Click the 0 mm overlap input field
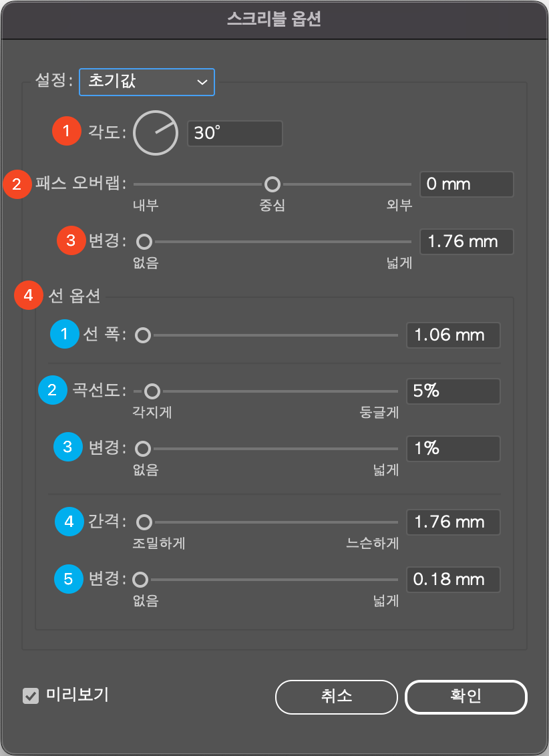 pyautogui.click(x=466, y=184)
